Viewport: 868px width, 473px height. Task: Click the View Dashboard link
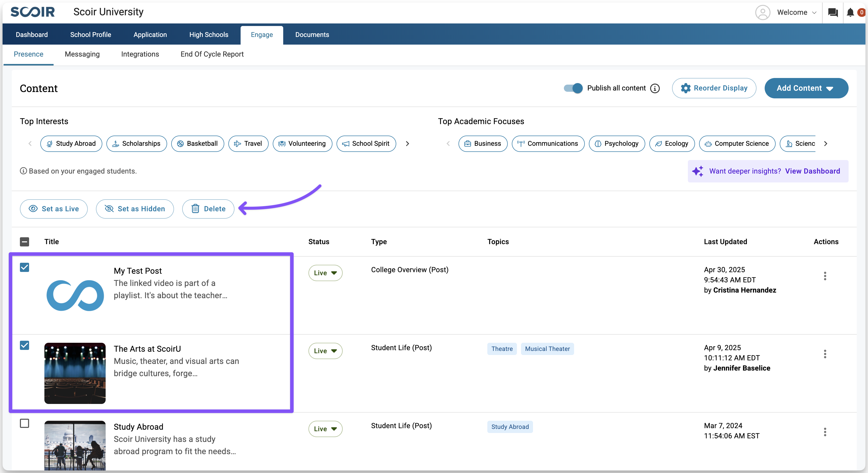[812, 171]
